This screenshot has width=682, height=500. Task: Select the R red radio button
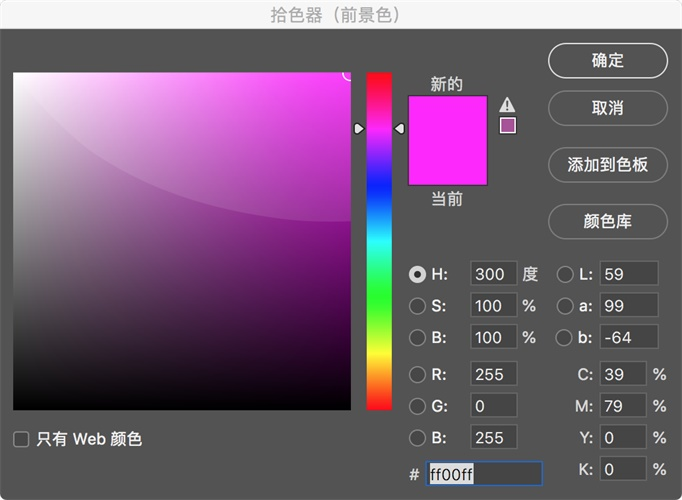(x=418, y=375)
